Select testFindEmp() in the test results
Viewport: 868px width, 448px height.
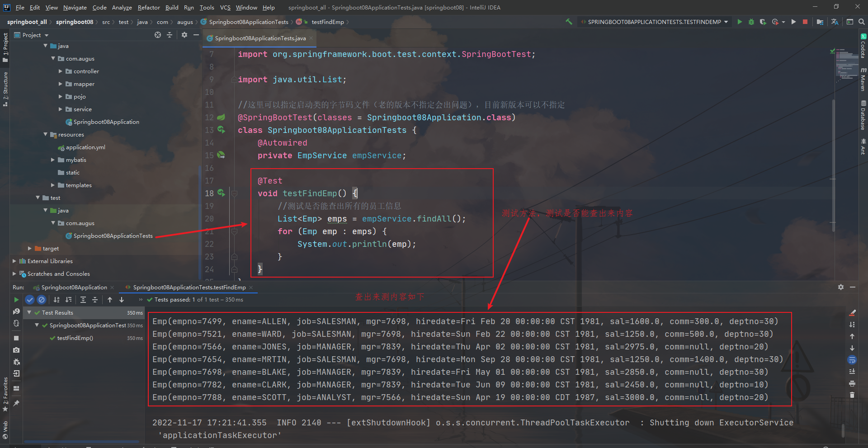tap(75, 338)
